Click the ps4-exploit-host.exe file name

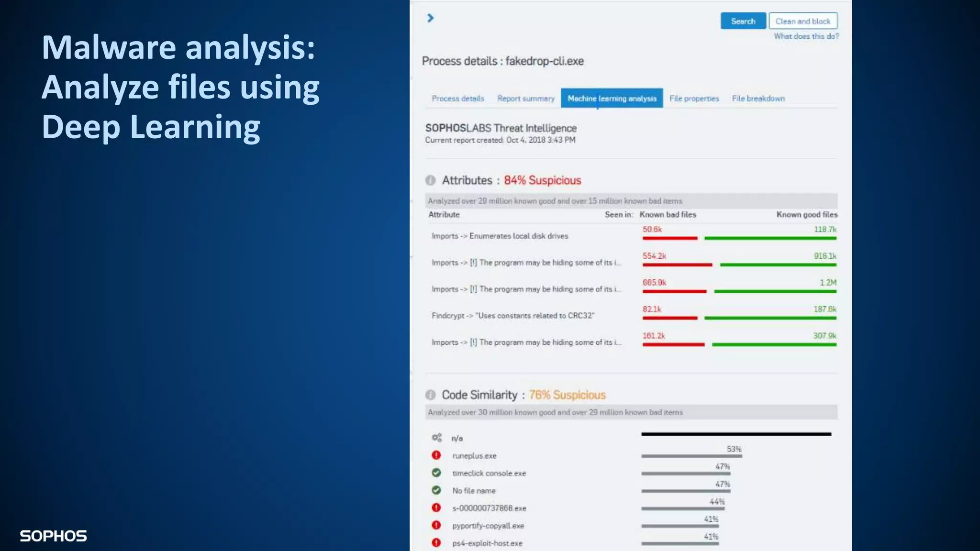click(x=487, y=543)
